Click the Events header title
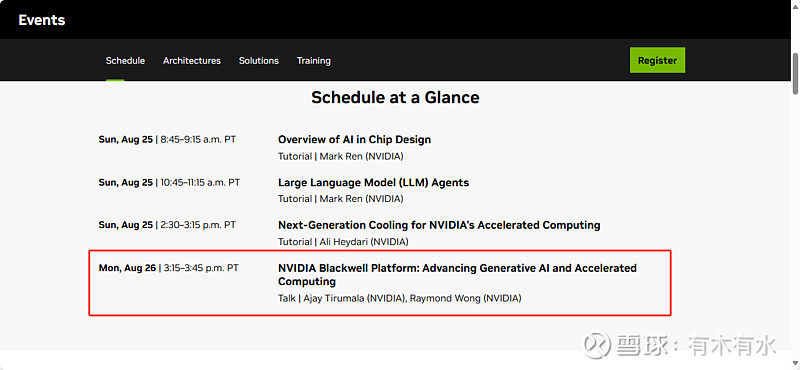 click(42, 20)
